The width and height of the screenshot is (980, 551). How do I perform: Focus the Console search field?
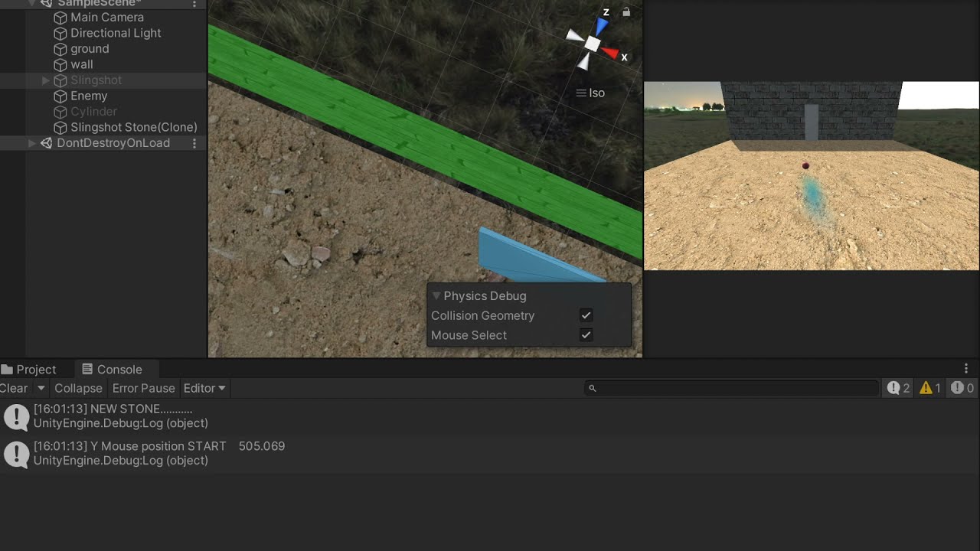coord(732,388)
